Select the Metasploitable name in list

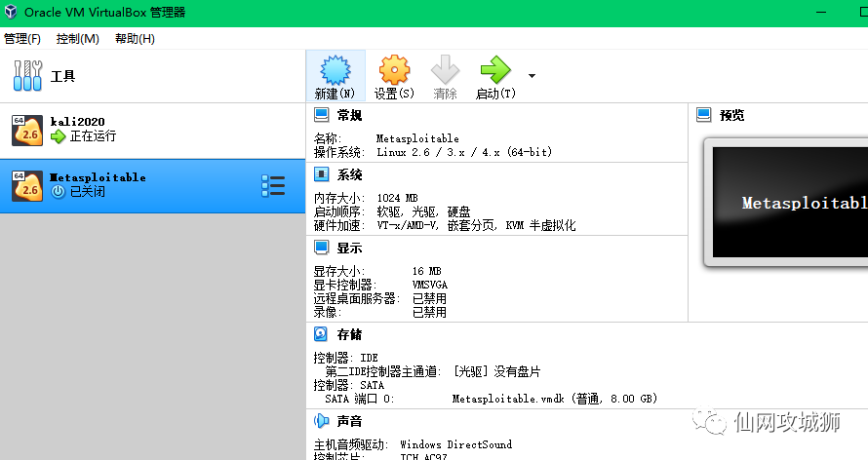[98, 177]
